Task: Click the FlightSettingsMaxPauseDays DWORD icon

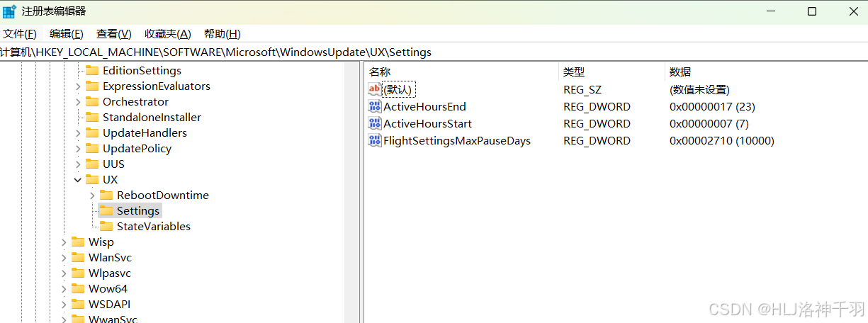Action: (x=375, y=140)
